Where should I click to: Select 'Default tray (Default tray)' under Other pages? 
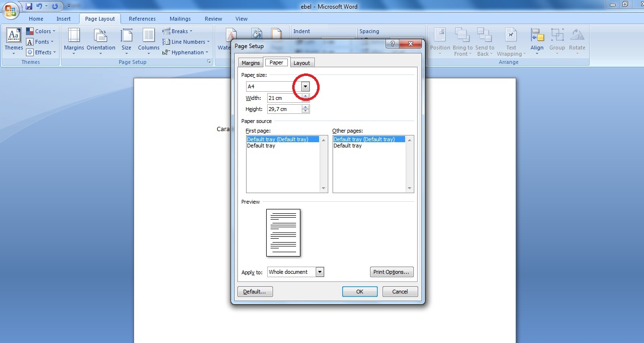click(370, 139)
